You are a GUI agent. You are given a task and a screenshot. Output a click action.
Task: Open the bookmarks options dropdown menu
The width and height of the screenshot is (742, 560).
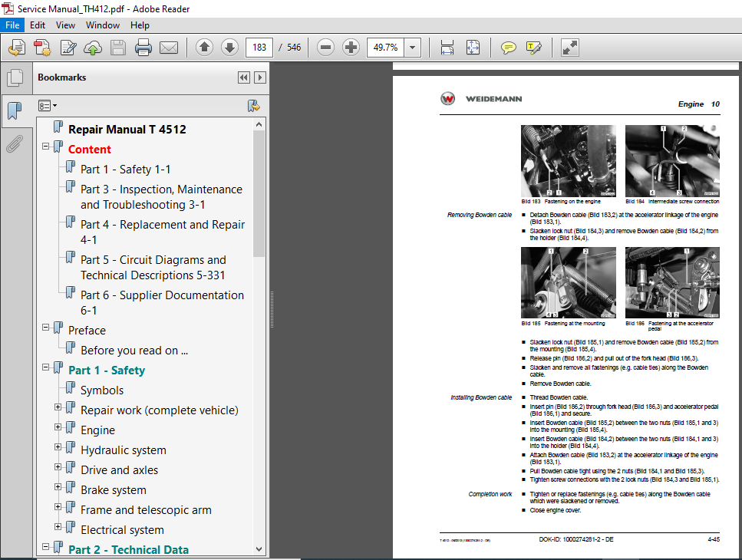point(48,105)
